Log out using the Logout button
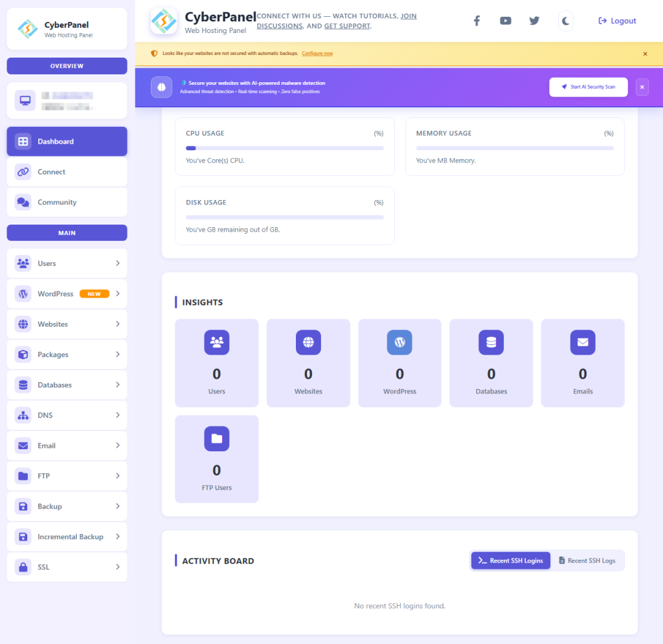This screenshot has width=663, height=644. (617, 21)
